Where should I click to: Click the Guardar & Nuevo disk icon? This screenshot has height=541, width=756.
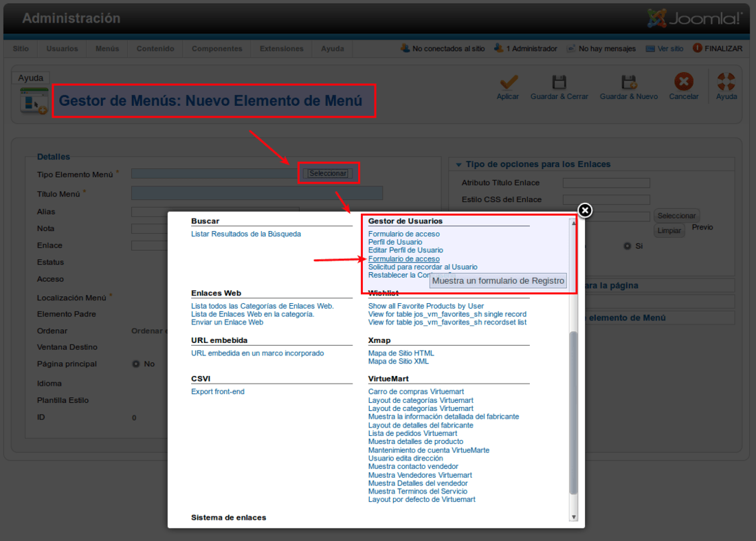(x=629, y=82)
